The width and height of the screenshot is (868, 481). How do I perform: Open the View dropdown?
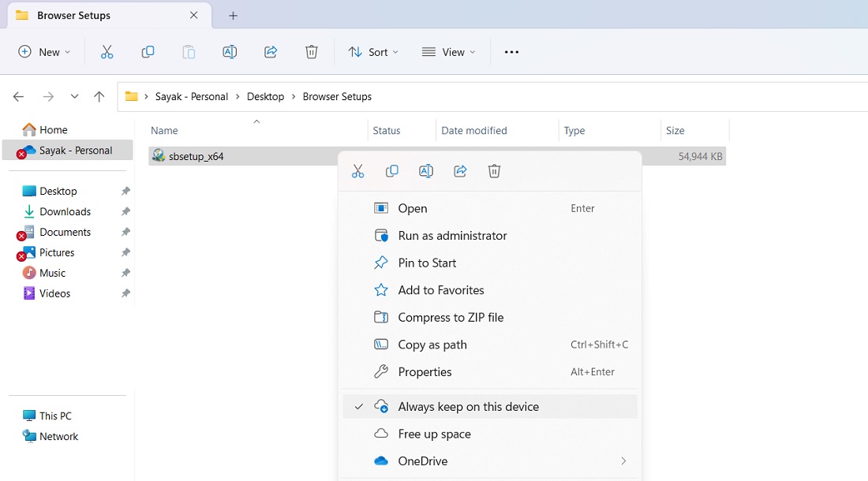click(x=448, y=51)
